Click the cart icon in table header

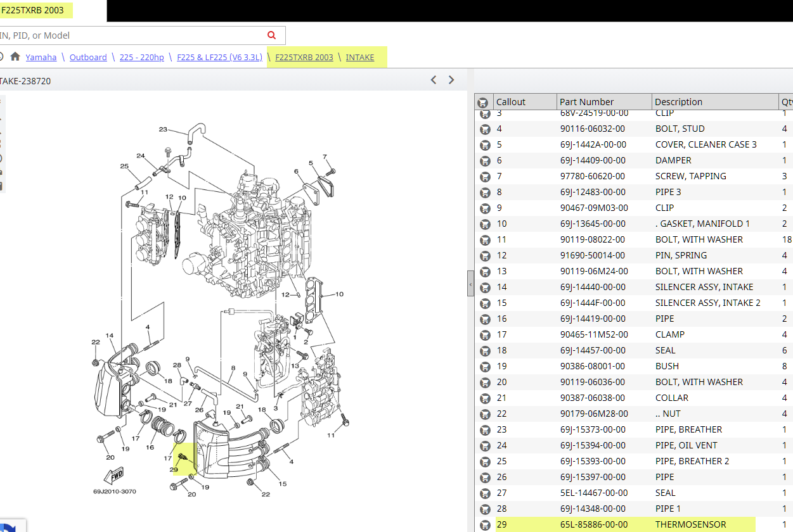click(483, 102)
